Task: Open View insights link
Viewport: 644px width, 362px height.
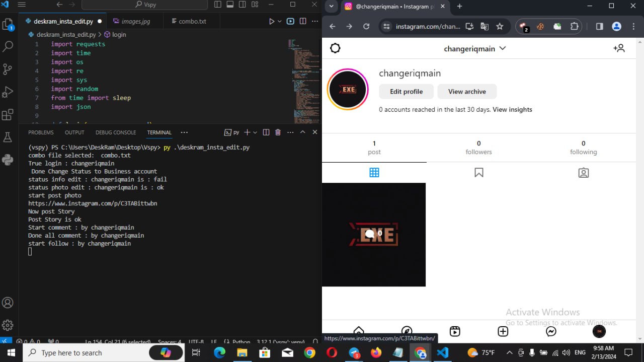Action: point(512,110)
